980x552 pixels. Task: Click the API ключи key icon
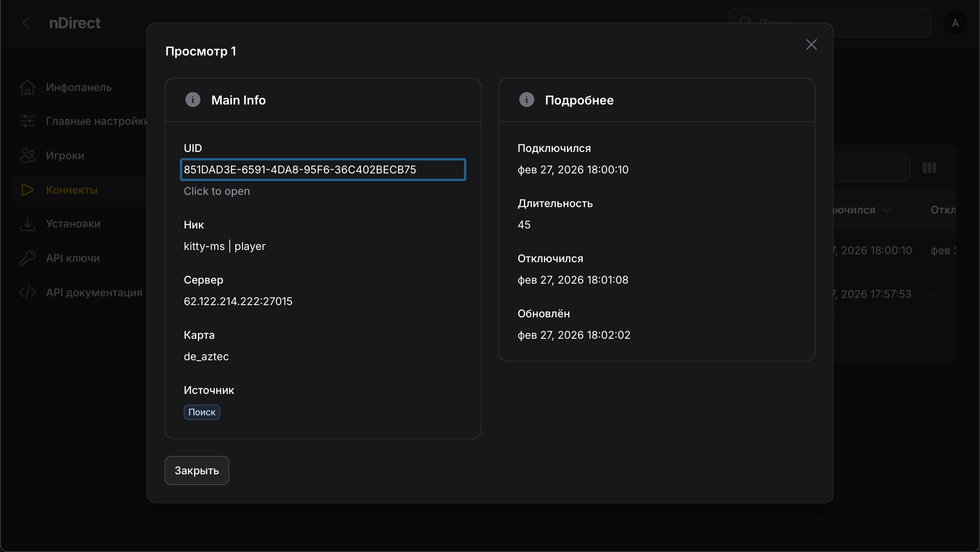pyautogui.click(x=27, y=258)
